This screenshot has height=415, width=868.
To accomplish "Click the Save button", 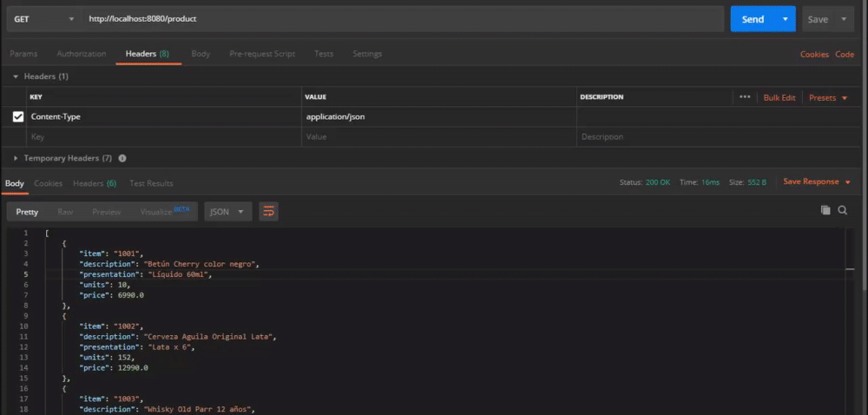I will [818, 19].
